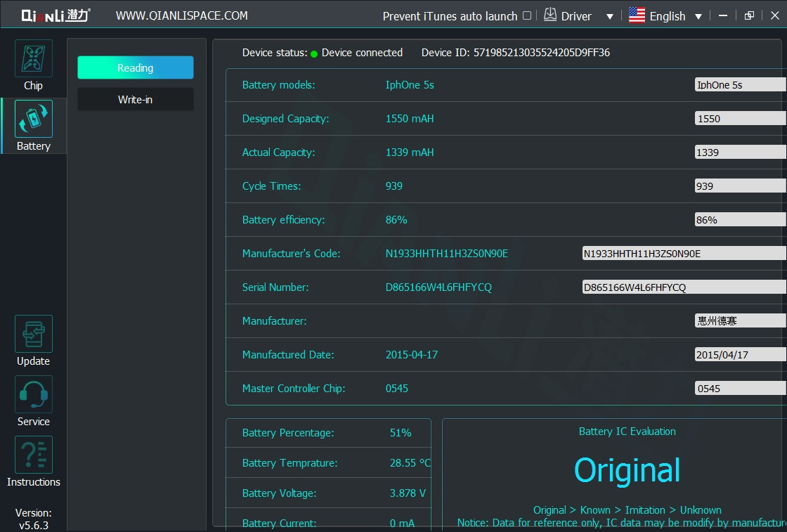Image resolution: width=787 pixels, height=532 pixels.
Task: Open the Update tool icon
Action: pos(34,334)
